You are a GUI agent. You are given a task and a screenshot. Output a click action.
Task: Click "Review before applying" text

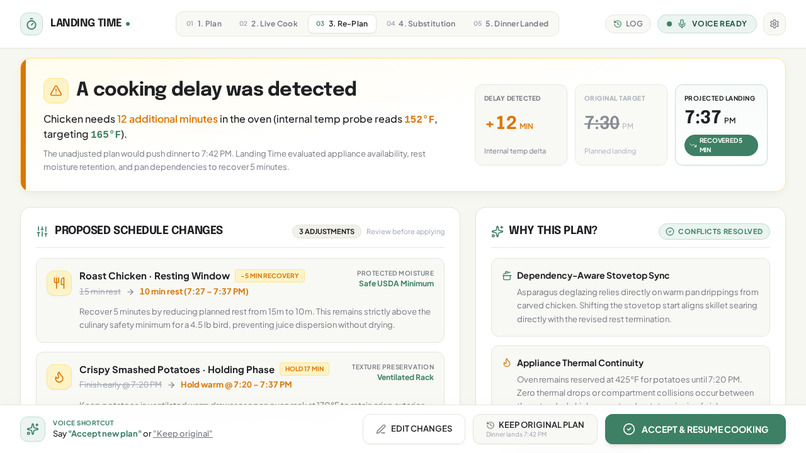click(405, 232)
